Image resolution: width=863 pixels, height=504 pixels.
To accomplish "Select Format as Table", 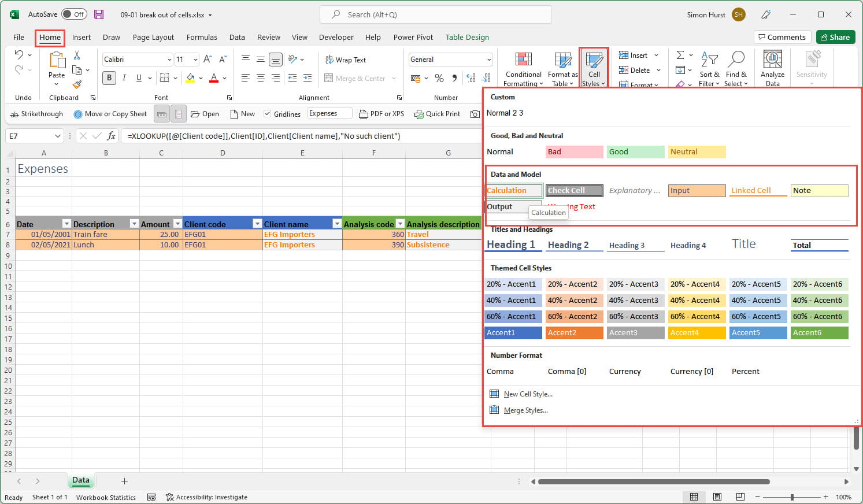I will point(561,68).
